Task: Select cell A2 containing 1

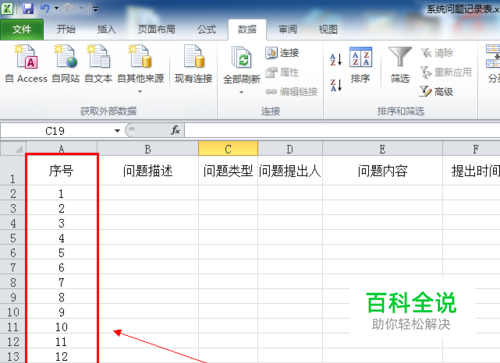Action: (62, 193)
